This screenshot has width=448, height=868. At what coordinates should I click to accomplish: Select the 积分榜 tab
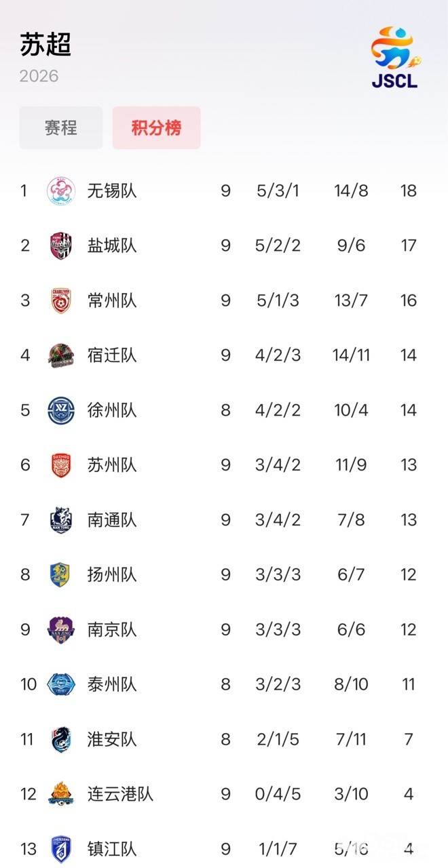(x=156, y=127)
